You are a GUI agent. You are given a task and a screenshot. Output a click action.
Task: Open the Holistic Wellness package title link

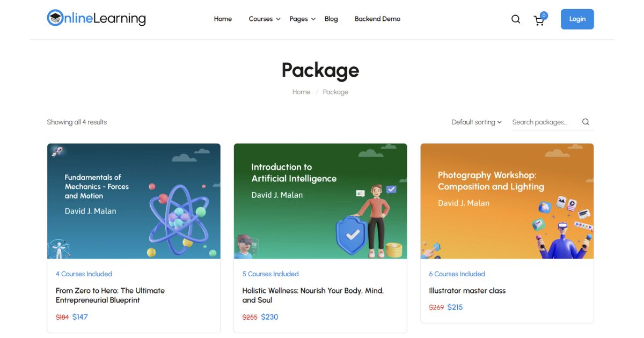pyautogui.click(x=313, y=295)
